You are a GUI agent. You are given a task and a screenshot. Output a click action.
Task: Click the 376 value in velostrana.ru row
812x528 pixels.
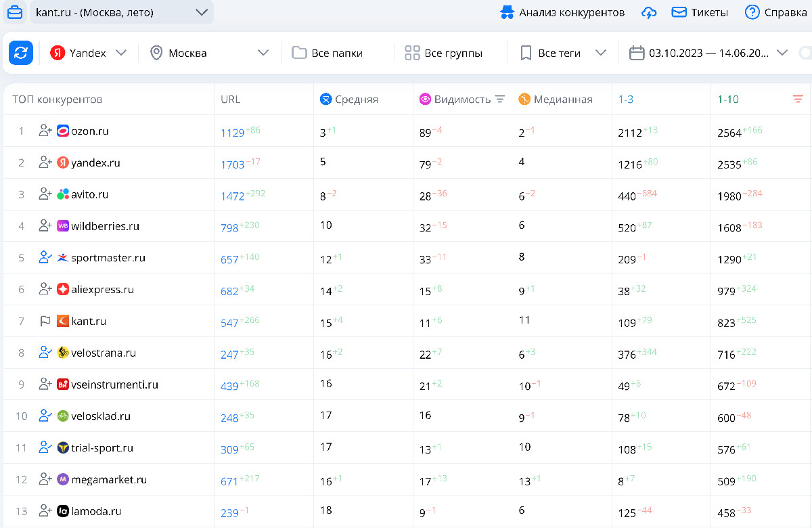(627, 355)
